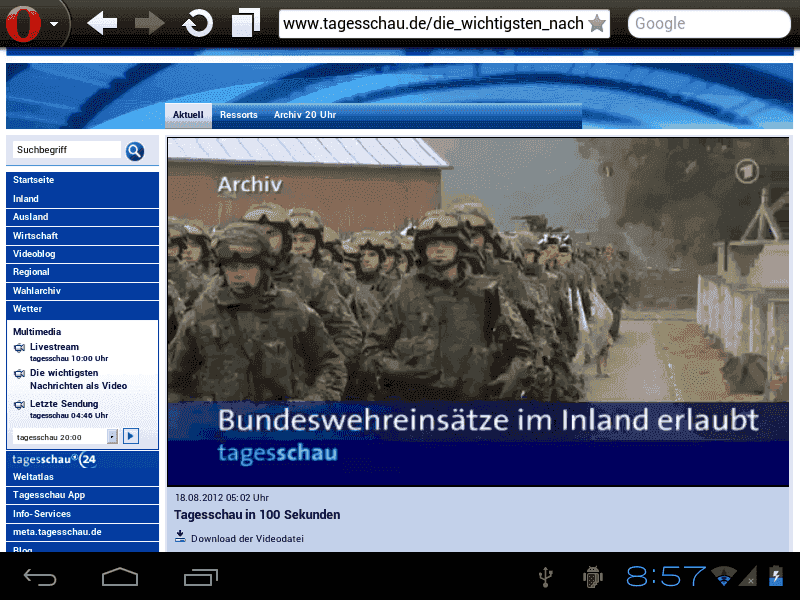Open the tagesschau24 logo link
Image resolution: width=800 pixels, height=600 pixels.
pos(54,460)
